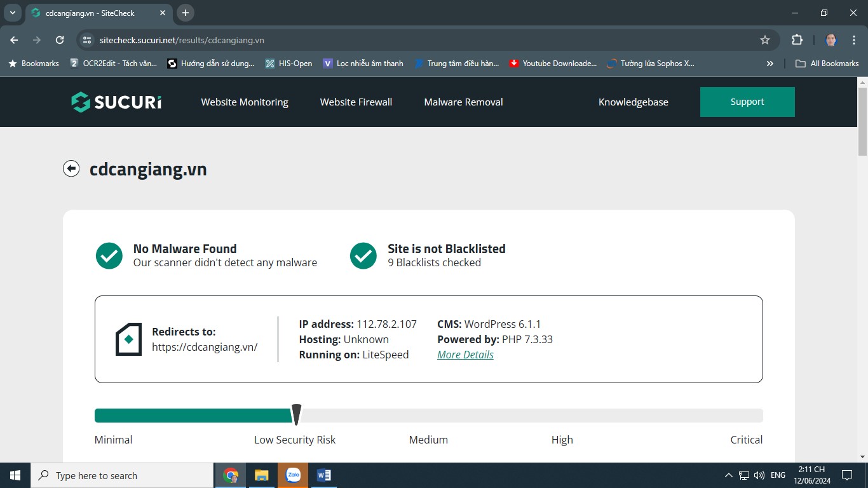Viewport: 868px width, 488px height.
Task: Click the green risk level bar
Action: (194, 416)
